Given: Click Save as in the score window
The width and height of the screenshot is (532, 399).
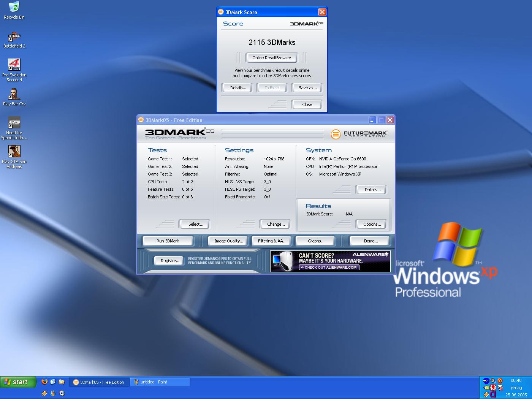Looking at the screenshot, I should (307, 88).
